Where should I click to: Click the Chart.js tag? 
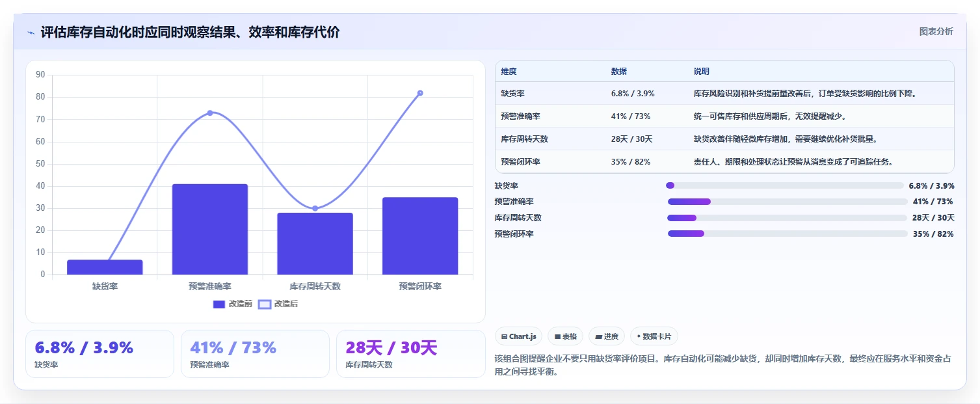pos(518,336)
